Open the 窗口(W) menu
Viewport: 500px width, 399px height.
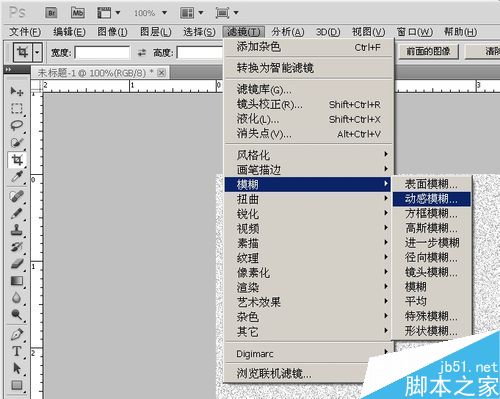tap(415, 32)
